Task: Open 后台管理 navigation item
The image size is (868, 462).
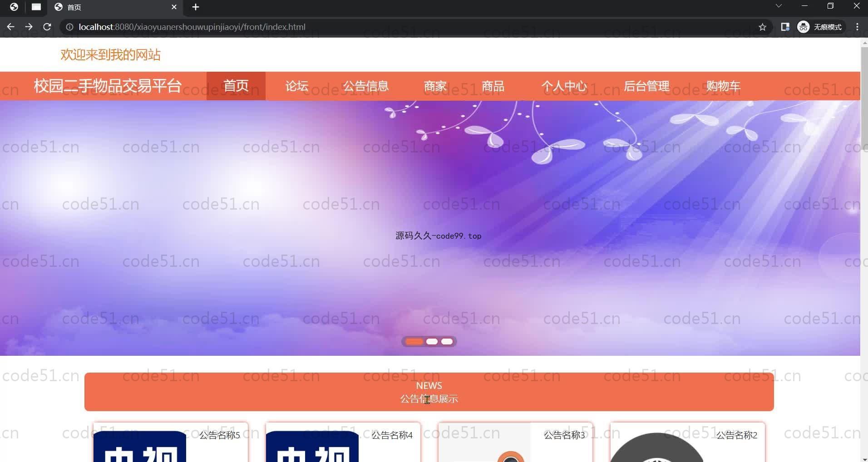Action: pos(646,86)
